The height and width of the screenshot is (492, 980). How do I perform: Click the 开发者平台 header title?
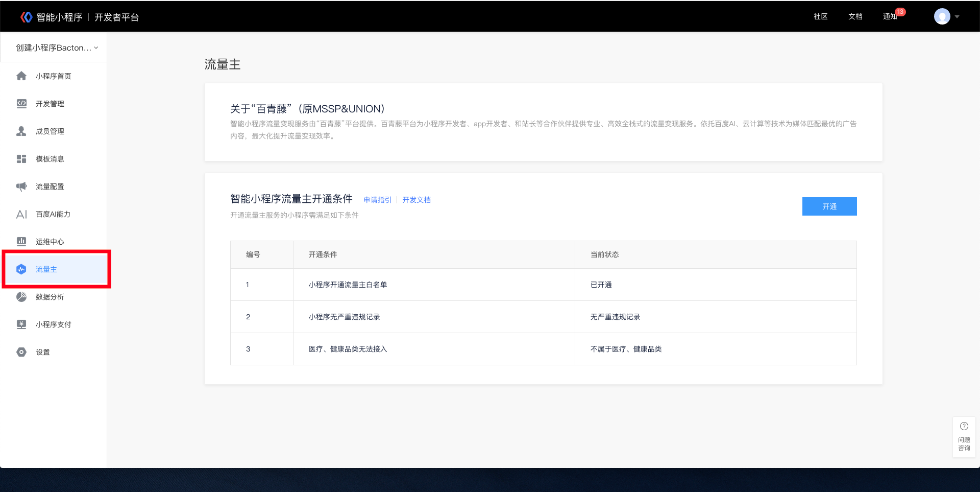(116, 17)
